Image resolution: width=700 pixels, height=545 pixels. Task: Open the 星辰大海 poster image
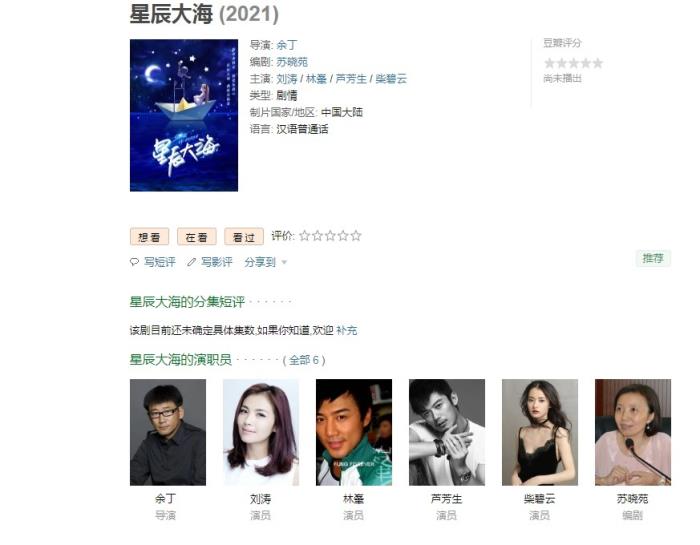click(x=184, y=115)
